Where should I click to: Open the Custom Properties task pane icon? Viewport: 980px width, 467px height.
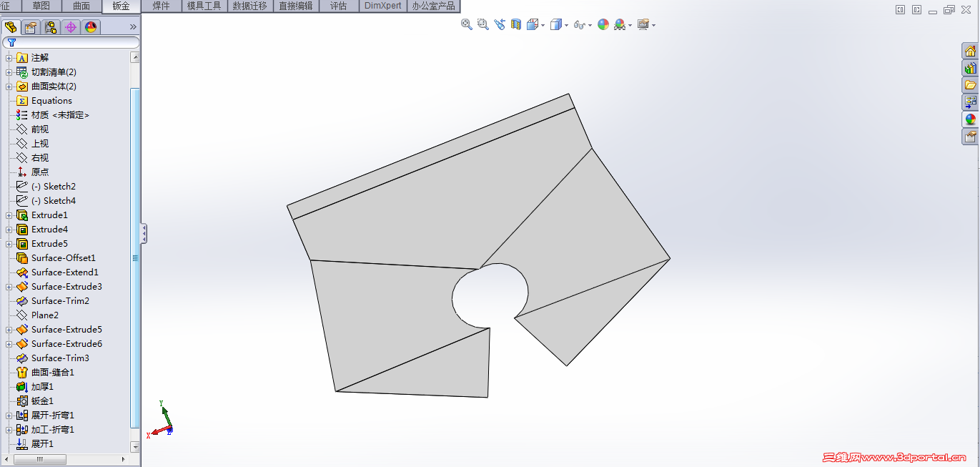click(x=970, y=137)
